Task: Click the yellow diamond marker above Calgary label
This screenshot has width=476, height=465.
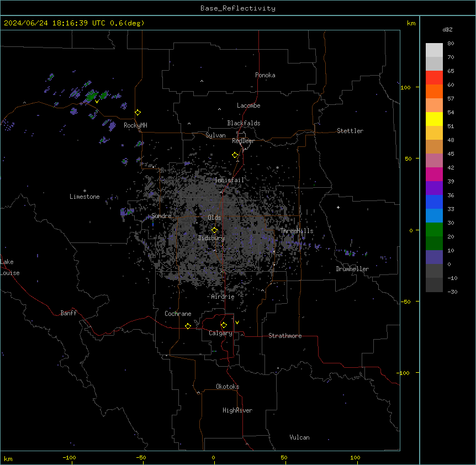Action: coord(224,325)
